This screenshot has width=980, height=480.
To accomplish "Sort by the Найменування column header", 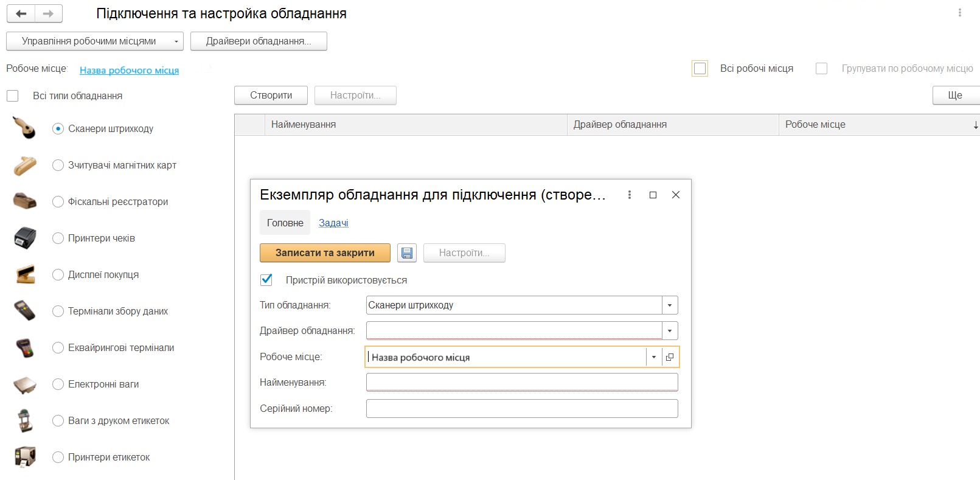I will 416,125.
